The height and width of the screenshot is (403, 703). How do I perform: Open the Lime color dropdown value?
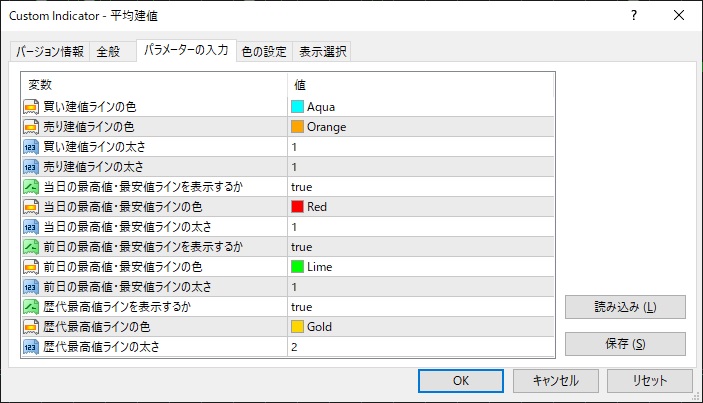(320, 267)
